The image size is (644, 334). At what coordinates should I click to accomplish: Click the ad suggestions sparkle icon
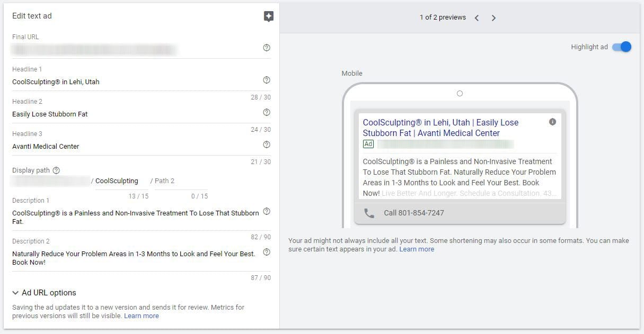(269, 16)
